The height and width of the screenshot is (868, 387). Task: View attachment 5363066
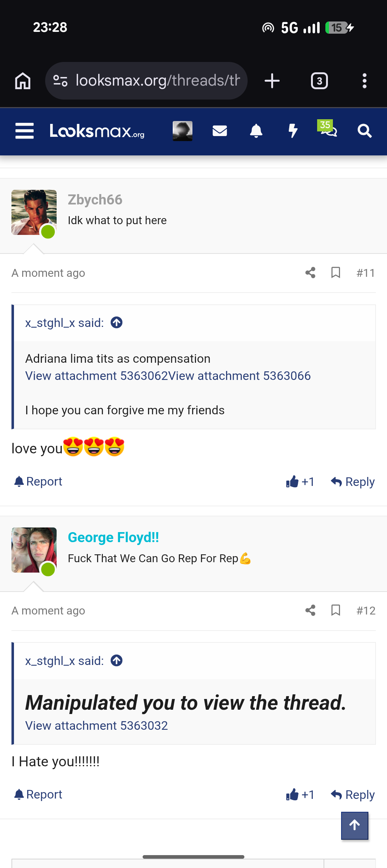point(239,376)
